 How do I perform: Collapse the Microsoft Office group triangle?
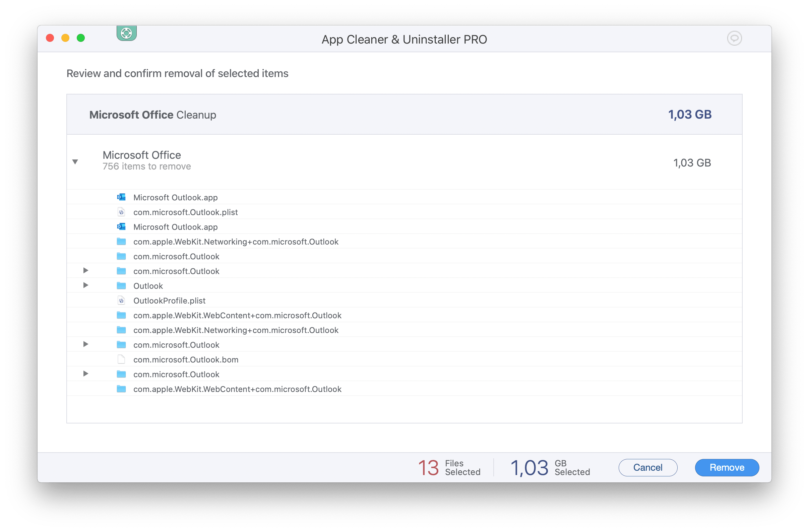click(75, 162)
